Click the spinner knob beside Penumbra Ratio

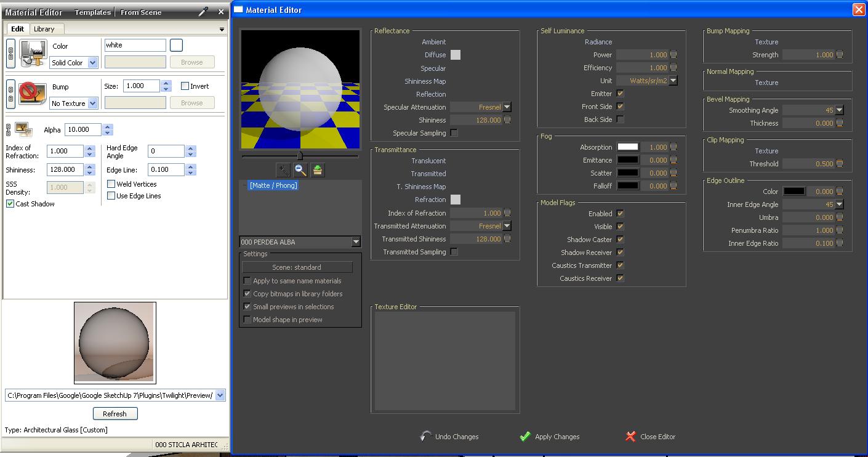840,230
